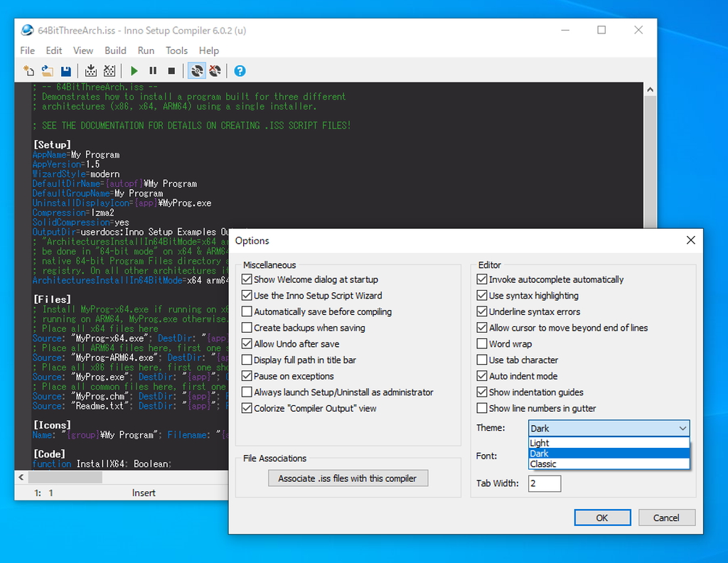Viewport: 728px width, 563px height.
Task: Choose Classic from the Theme list
Action: (609, 463)
